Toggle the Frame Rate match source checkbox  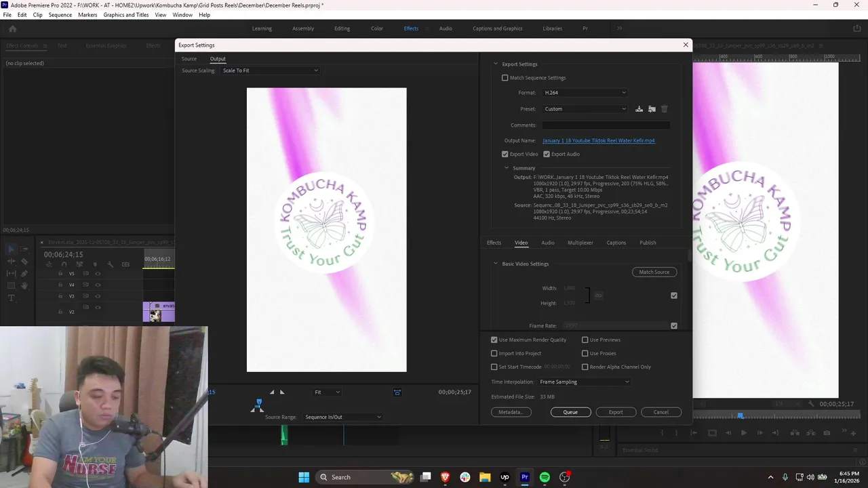[x=673, y=326]
